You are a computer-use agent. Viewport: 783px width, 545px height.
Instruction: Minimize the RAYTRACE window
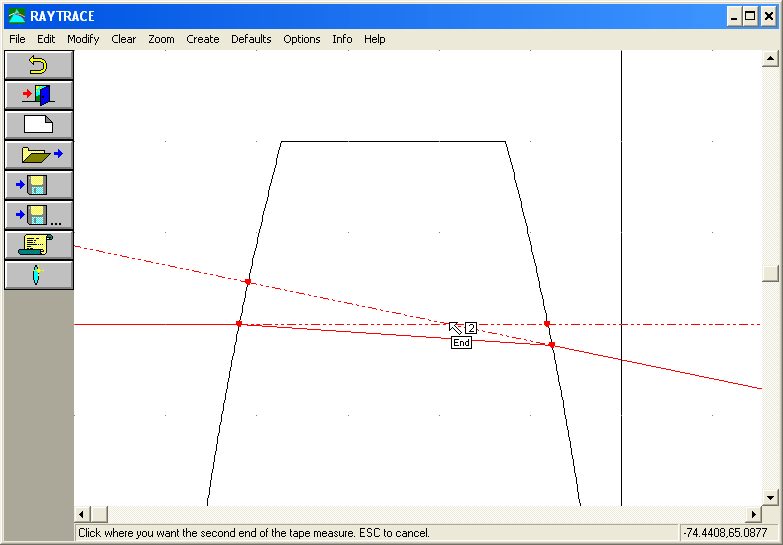click(734, 16)
